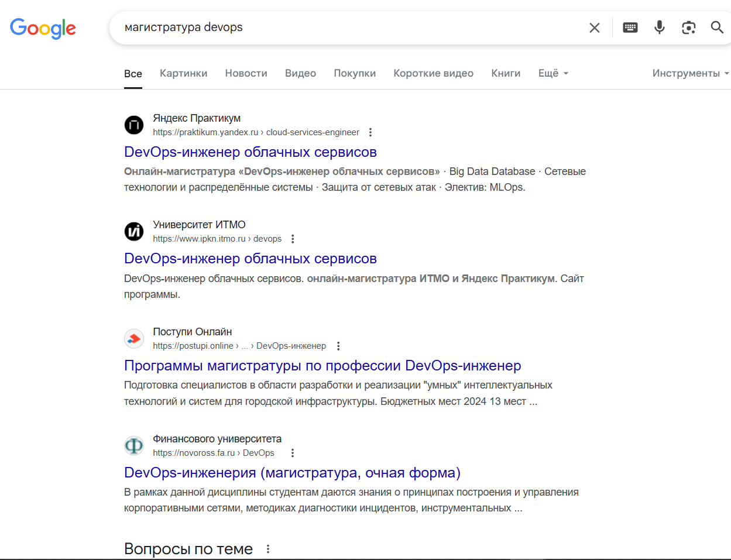Click snippet text онлайн-магистратура ИТМО и Яндекс Практикум
Viewport: 731px width, 560px height.
pyautogui.click(x=431, y=279)
